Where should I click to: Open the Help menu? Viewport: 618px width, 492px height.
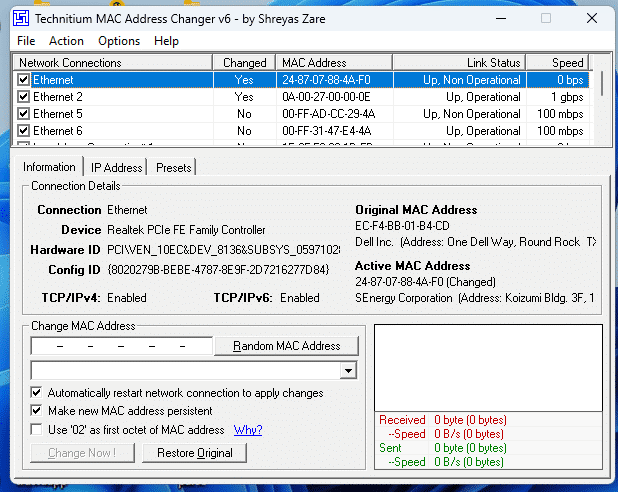click(x=167, y=41)
